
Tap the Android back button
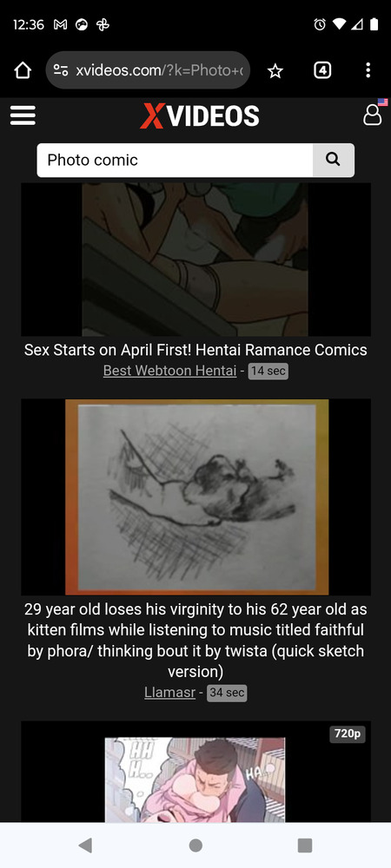85,845
